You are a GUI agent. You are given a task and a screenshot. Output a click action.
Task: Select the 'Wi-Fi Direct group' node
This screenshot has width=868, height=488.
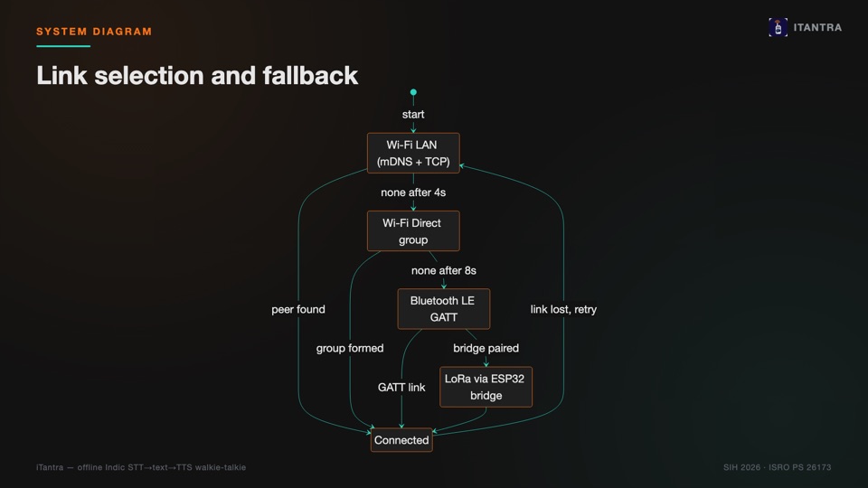click(413, 231)
